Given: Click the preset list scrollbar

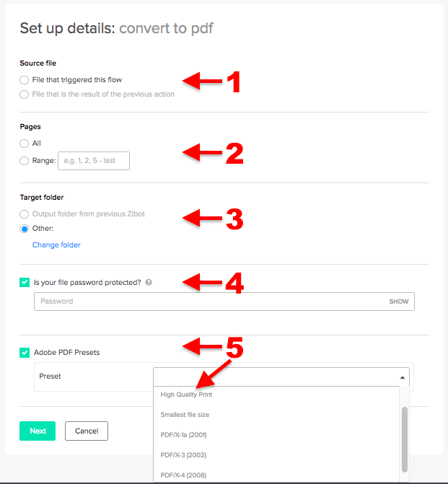Looking at the screenshot, I should click(x=405, y=437).
